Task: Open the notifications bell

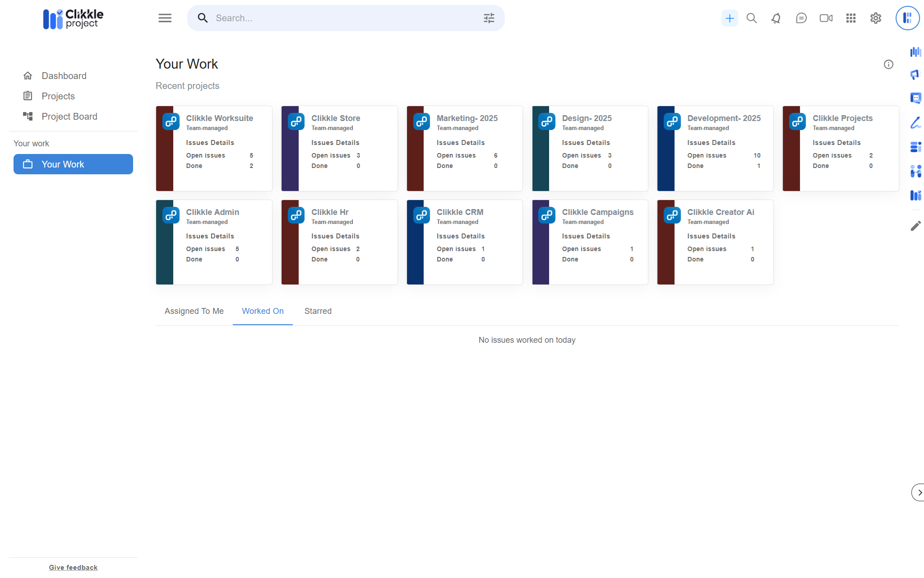Action: point(776,18)
